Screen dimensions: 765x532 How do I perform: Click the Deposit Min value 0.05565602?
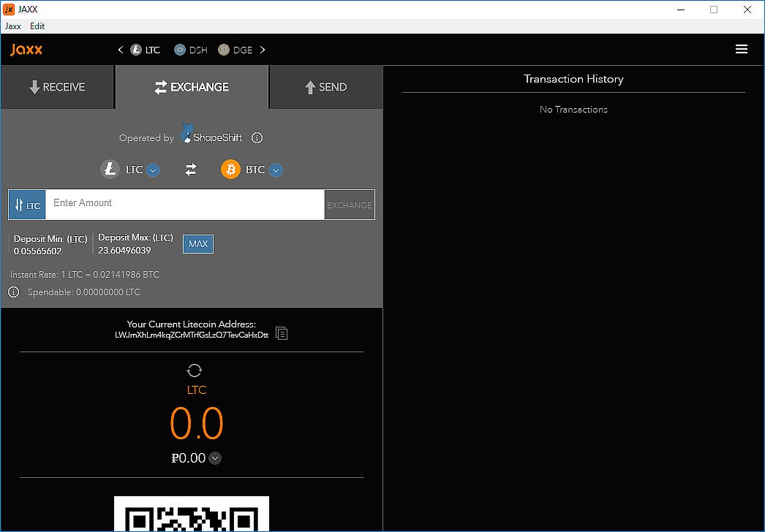[x=37, y=251]
